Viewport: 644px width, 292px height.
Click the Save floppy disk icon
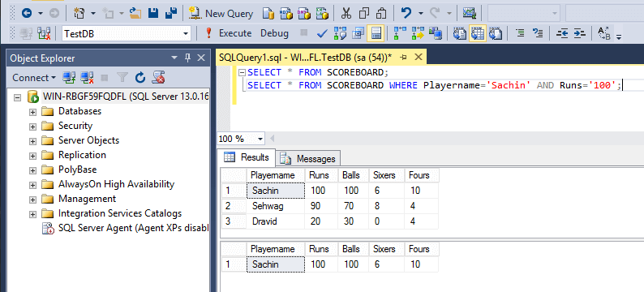(x=153, y=14)
